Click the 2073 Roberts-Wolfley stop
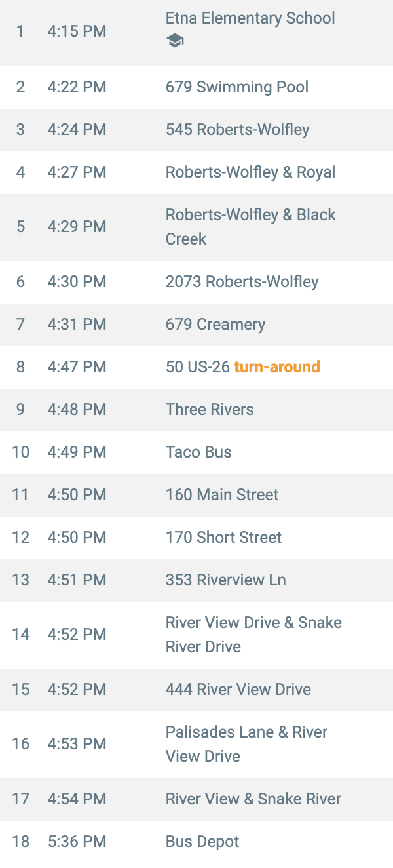 pyautogui.click(x=196, y=282)
